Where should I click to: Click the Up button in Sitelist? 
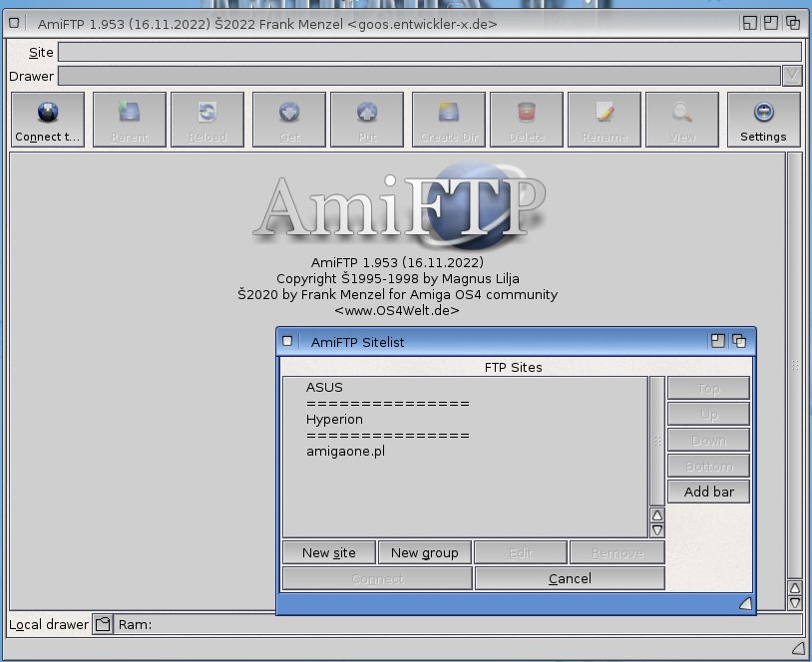tap(709, 414)
